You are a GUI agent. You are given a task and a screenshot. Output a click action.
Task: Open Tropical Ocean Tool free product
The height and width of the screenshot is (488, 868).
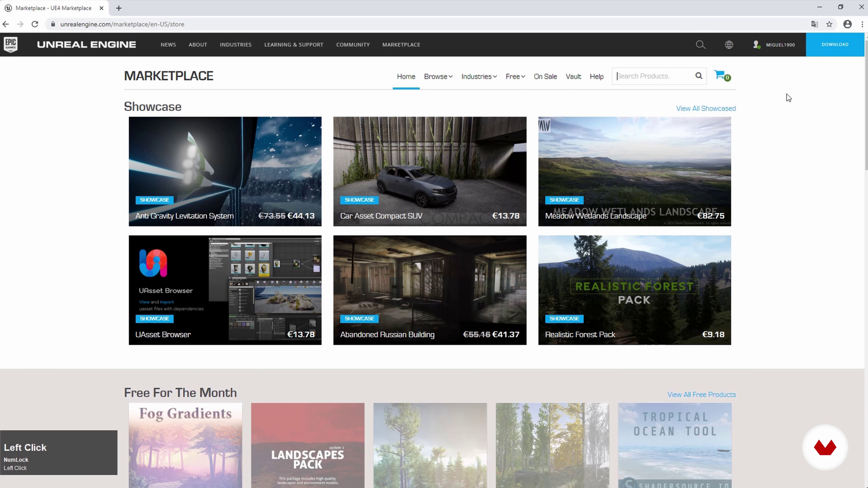tap(675, 445)
